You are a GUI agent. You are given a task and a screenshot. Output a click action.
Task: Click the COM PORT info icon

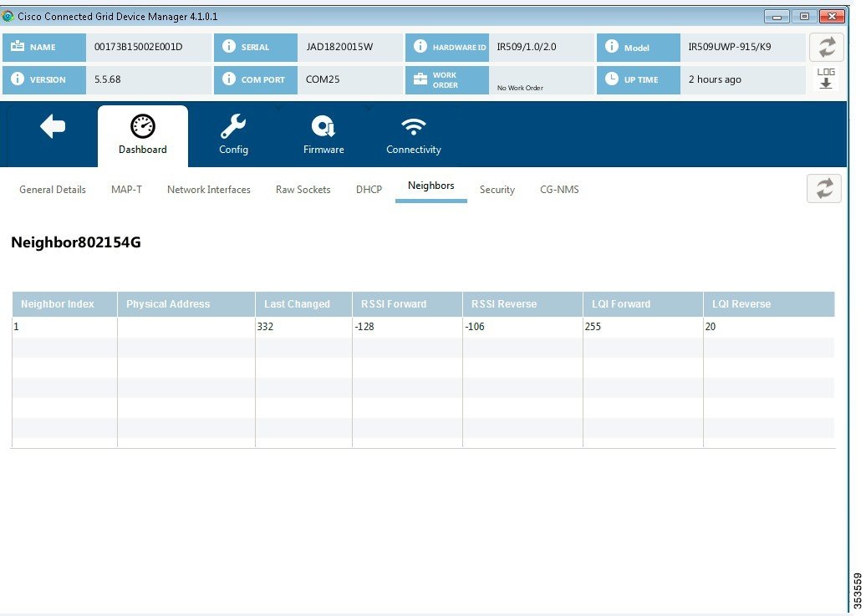click(x=229, y=79)
